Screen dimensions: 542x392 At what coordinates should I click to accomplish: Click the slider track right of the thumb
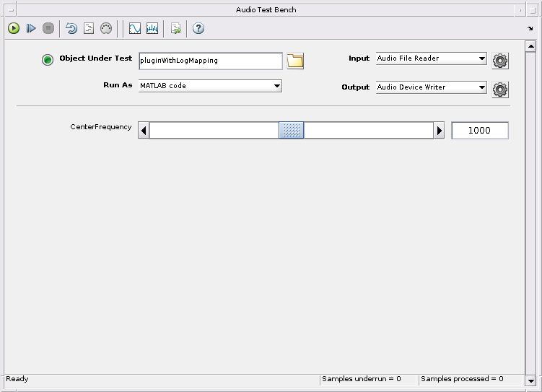tap(369, 131)
